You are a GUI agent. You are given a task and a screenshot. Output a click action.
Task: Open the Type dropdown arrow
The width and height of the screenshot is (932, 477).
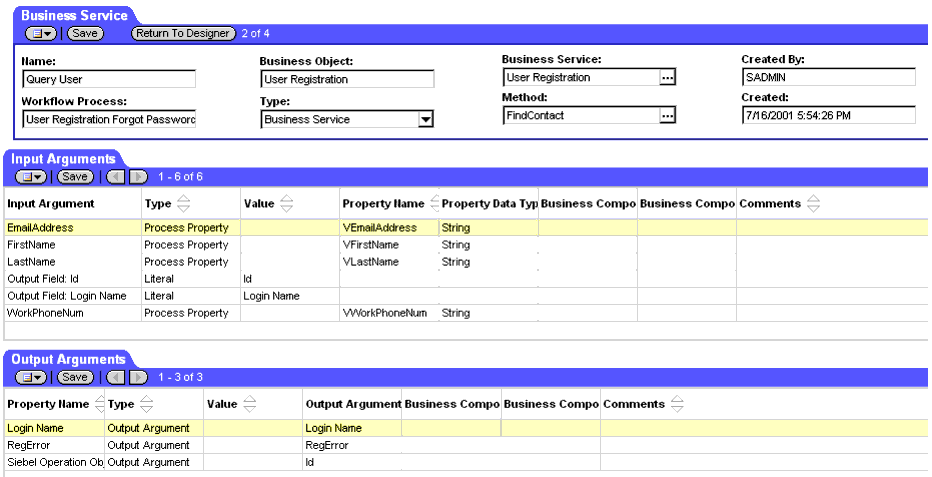tap(425, 119)
